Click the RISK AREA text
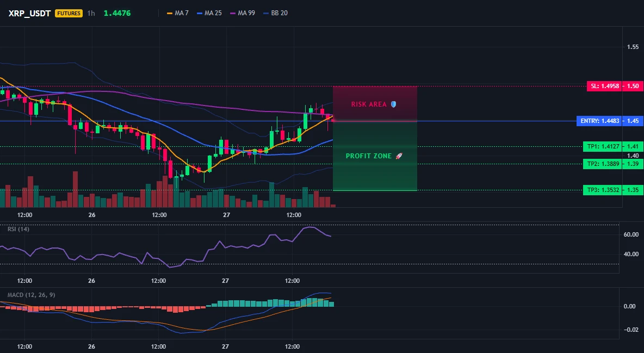 pyautogui.click(x=369, y=104)
